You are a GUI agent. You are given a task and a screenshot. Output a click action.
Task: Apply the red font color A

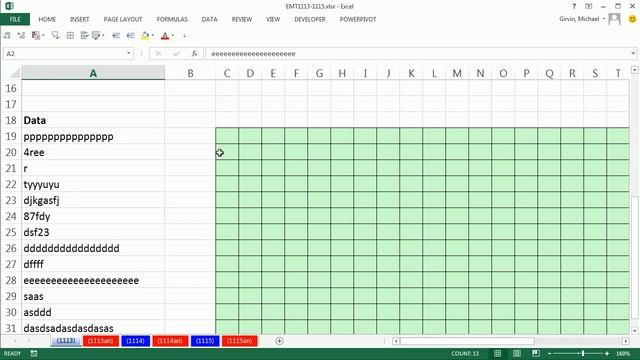(x=165, y=36)
